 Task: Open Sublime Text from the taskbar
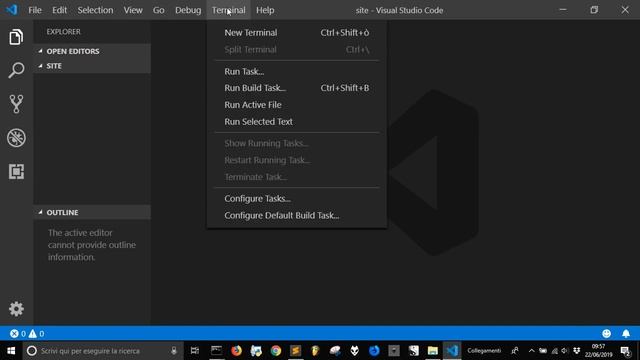coord(296,351)
